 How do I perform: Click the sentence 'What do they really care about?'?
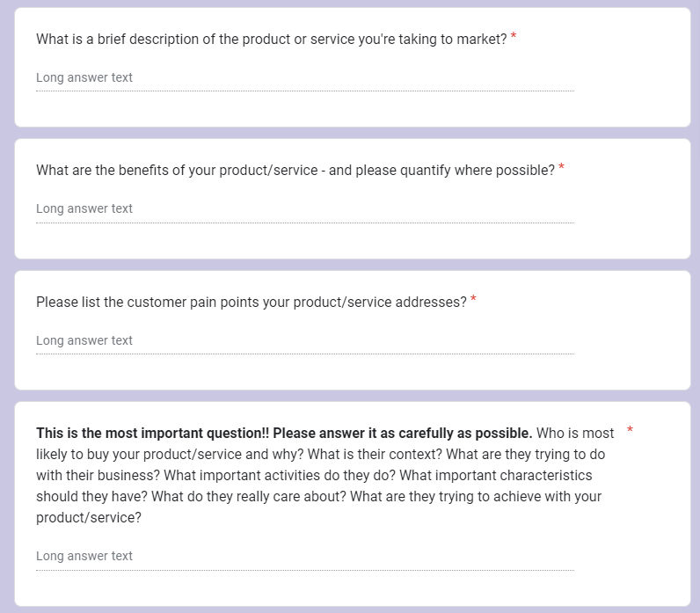tap(249, 497)
